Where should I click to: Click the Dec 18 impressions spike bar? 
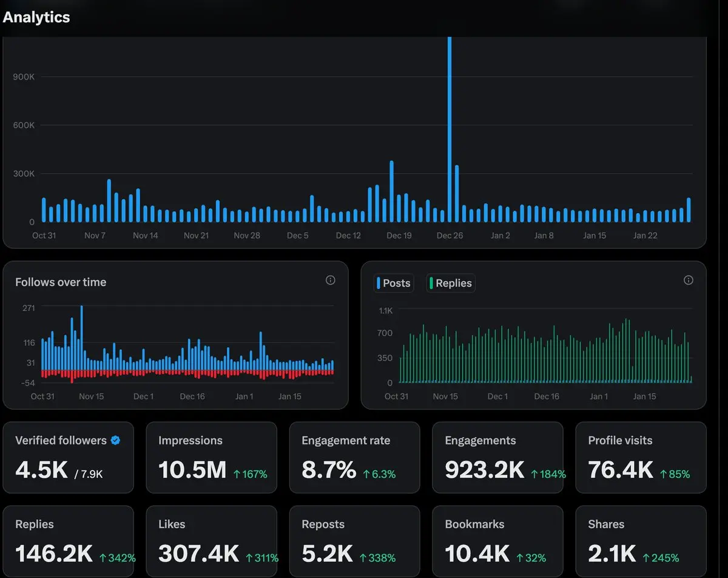pos(392,191)
